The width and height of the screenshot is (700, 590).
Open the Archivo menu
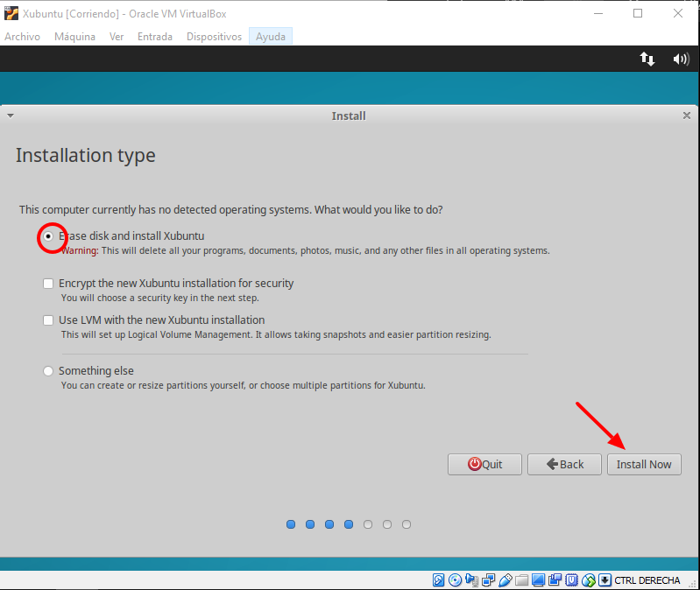(22, 37)
